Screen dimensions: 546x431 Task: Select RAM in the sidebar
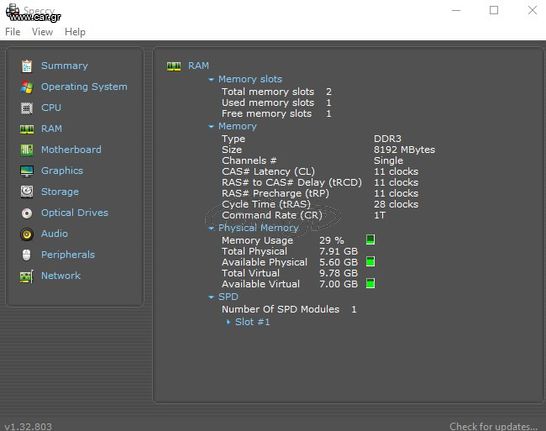52,129
